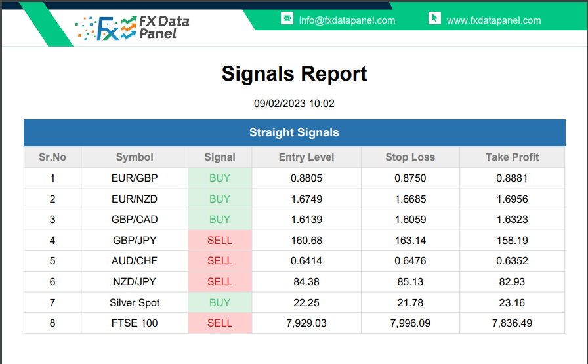Click take profit value 0.8881
Screen dimensions: 588x364
click(513, 178)
